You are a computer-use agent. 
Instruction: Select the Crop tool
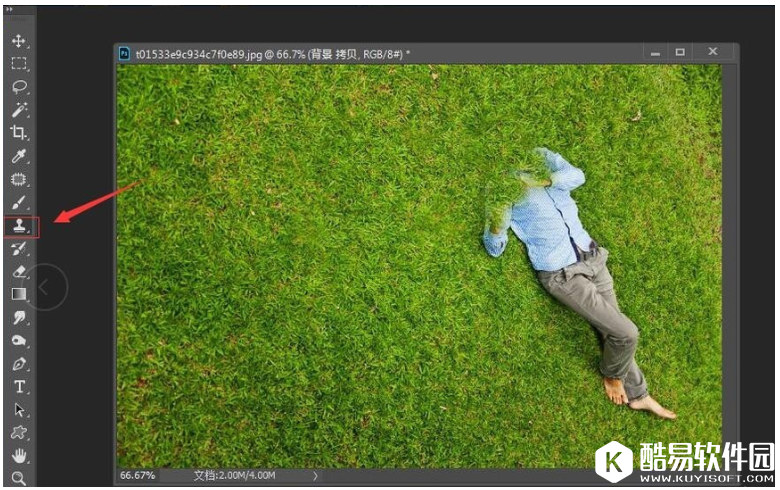18,133
